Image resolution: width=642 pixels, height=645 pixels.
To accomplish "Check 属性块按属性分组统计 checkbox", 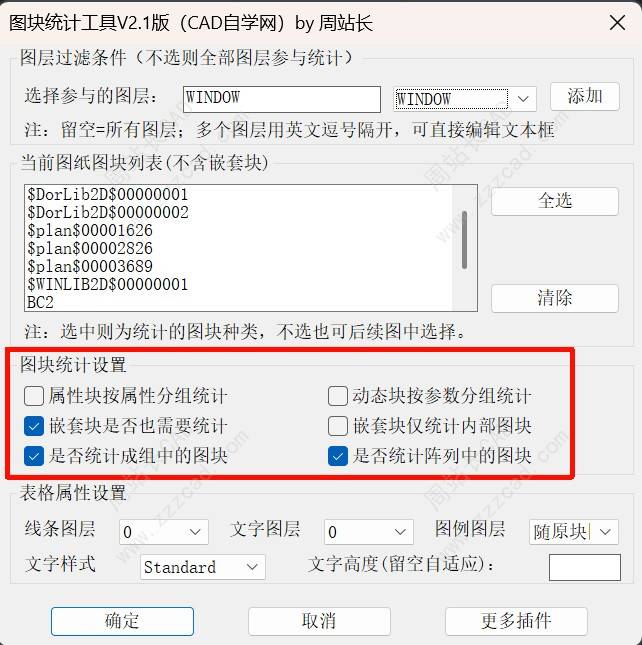I will [34, 396].
